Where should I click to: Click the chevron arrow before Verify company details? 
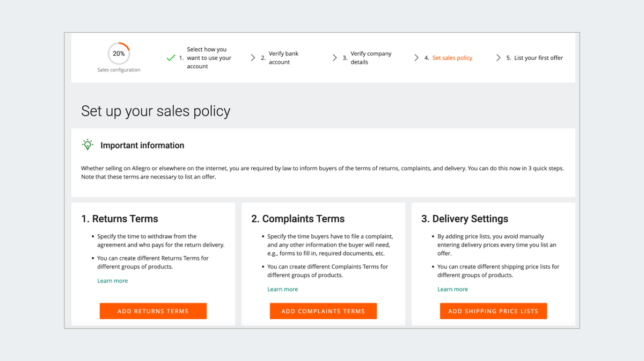(335, 58)
